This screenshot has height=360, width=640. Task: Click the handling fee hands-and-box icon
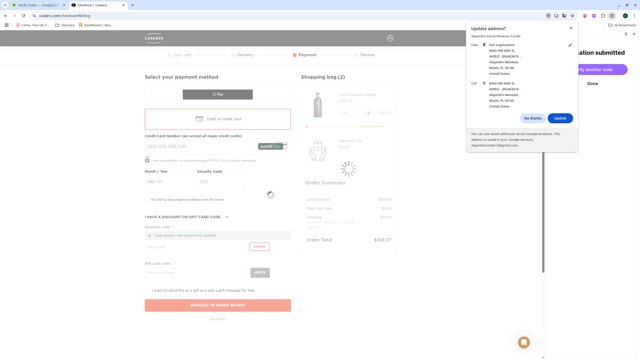coord(318,151)
